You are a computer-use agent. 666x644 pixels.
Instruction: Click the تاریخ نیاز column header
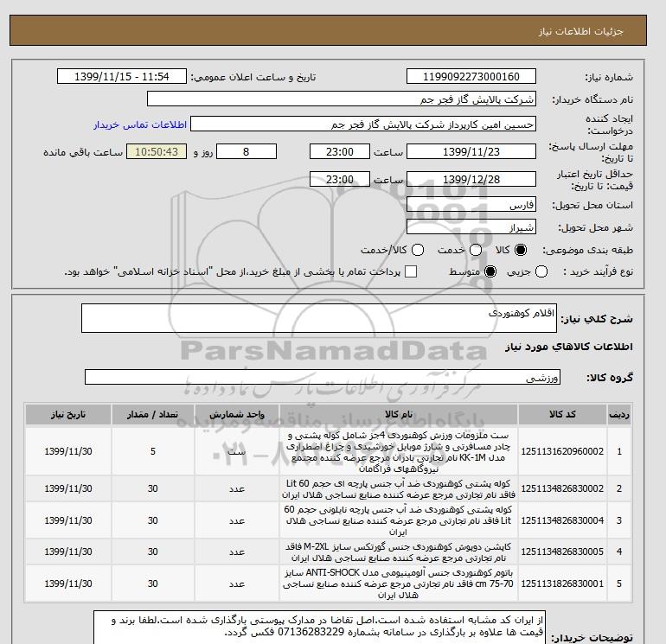coord(68,414)
